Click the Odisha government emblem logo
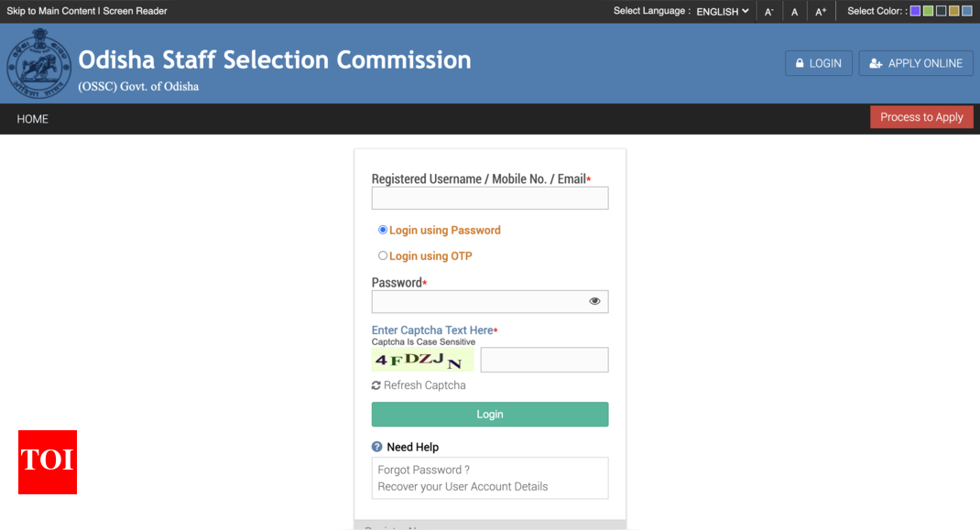The width and height of the screenshot is (980, 530). 38,63
